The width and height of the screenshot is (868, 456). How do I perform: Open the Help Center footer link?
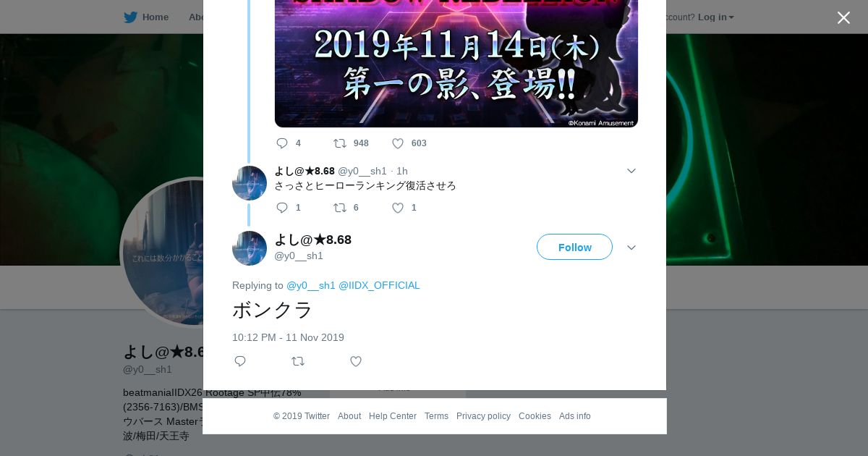click(393, 416)
